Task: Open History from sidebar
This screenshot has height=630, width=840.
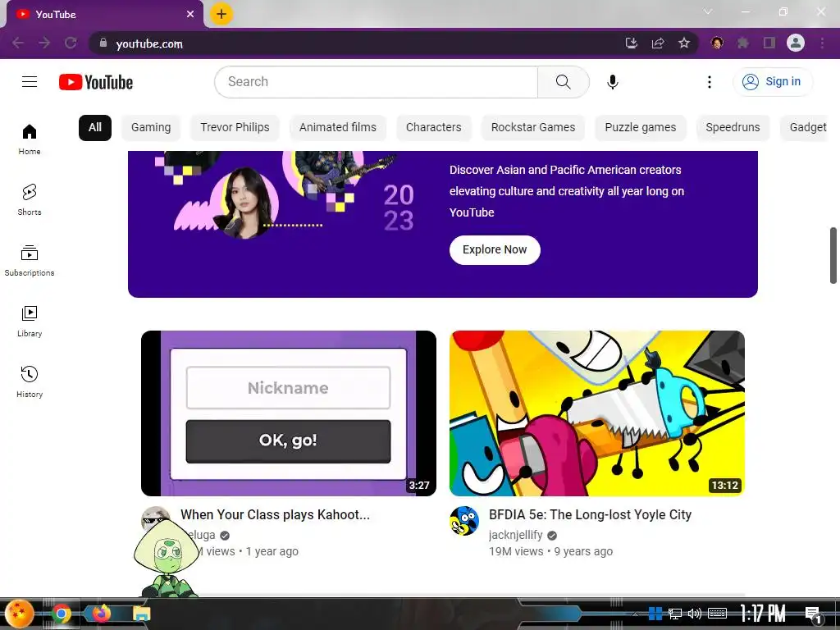Action: pos(30,381)
